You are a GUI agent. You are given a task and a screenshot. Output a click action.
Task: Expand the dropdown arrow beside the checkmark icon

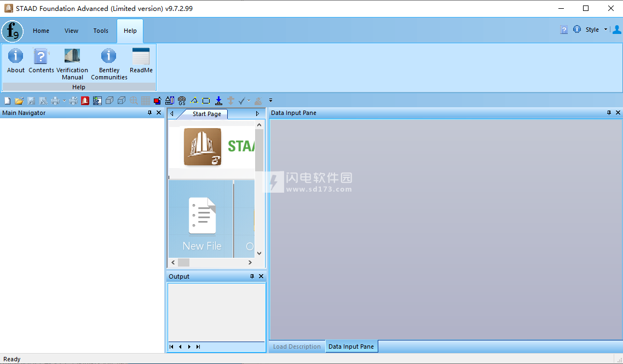[x=249, y=101]
